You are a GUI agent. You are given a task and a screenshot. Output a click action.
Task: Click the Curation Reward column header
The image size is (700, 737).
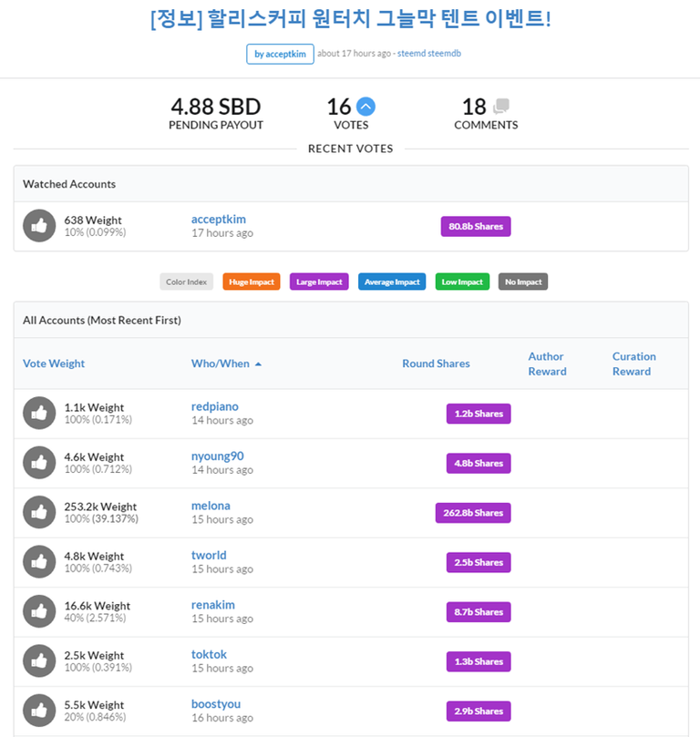633,363
